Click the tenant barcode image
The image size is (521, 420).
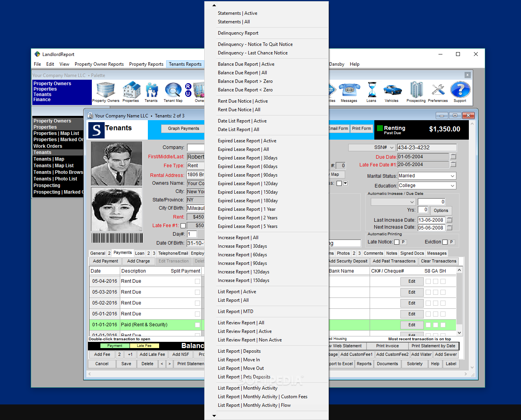(117, 238)
